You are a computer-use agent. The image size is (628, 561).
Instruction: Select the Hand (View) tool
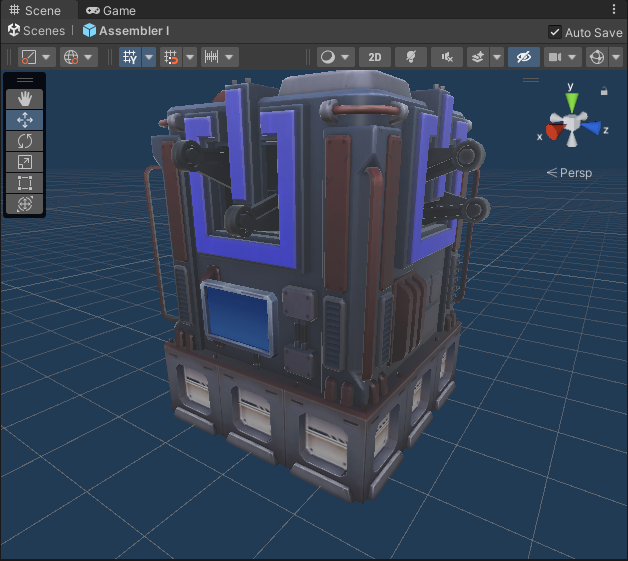click(26, 98)
